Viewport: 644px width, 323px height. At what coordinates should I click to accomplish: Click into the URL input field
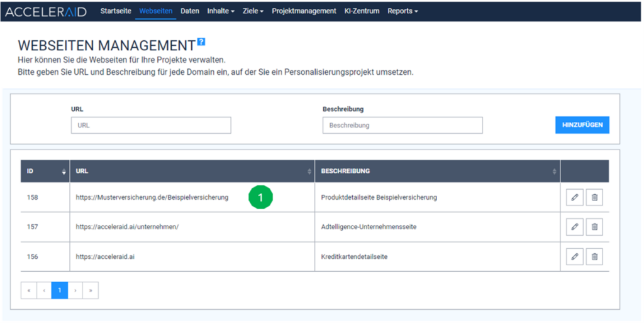(151, 126)
